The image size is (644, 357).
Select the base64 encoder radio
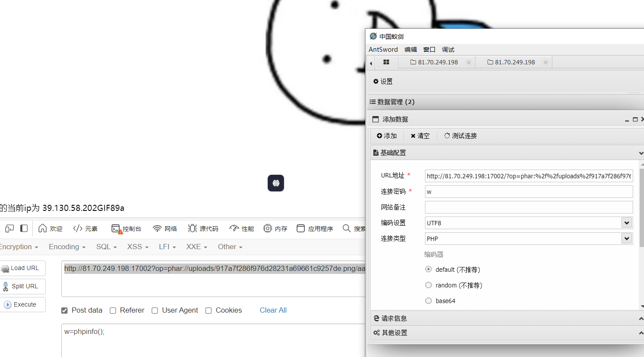click(428, 300)
